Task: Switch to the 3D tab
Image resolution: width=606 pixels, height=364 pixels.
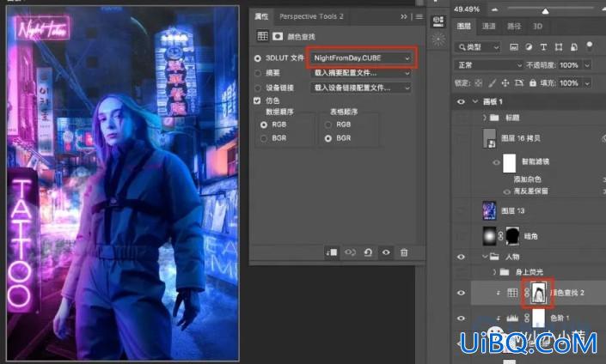Action: [x=537, y=27]
